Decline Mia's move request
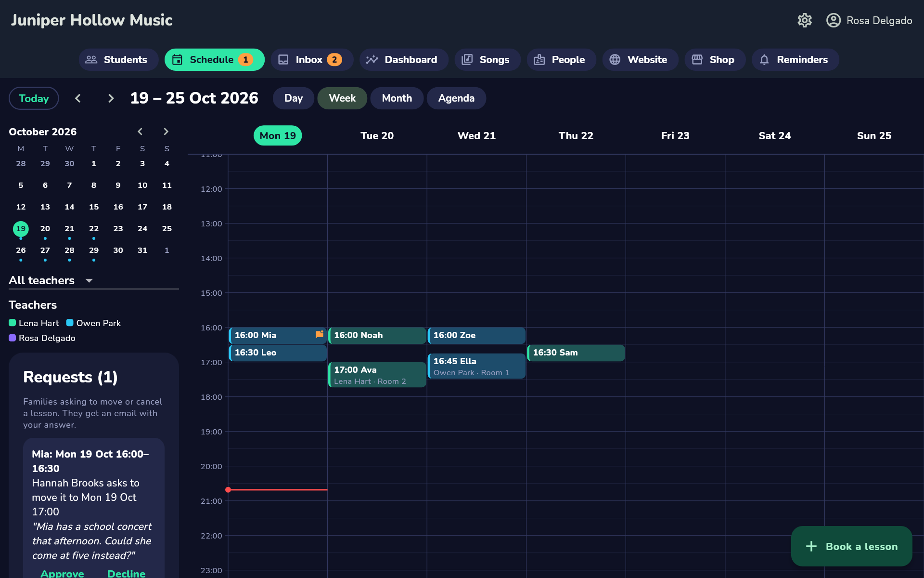 126,573
